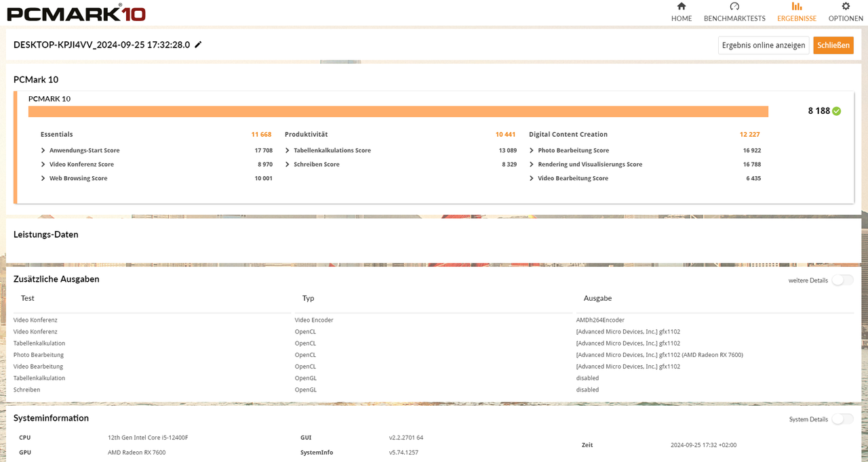Click Digital Content Creation score 12 227
Image resolution: width=868 pixels, height=462 pixels.
pos(749,134)
